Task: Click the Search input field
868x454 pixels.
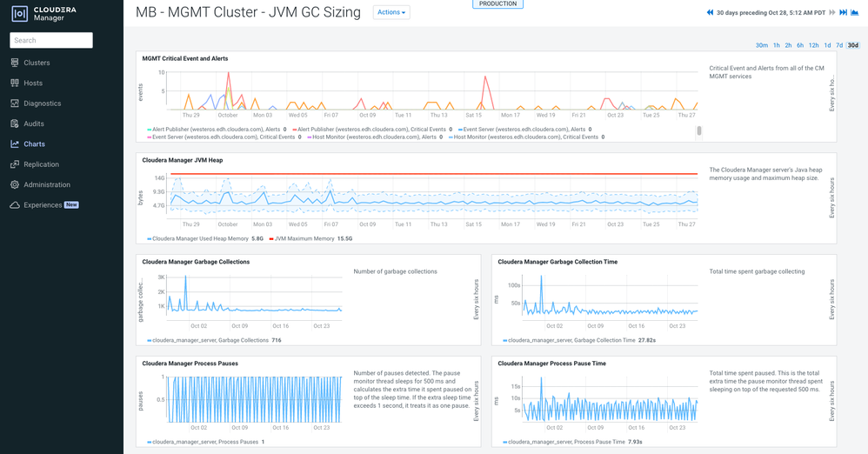Action: [x=51, y=40]
